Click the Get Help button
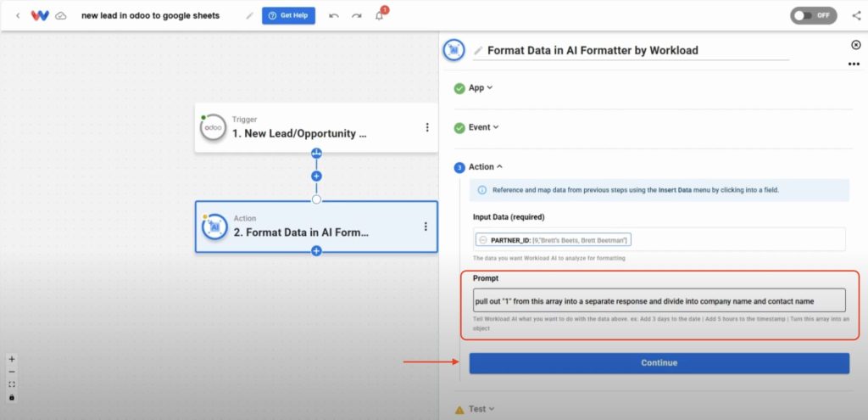Viewport: 868px width, 420px height. (288, 15)
